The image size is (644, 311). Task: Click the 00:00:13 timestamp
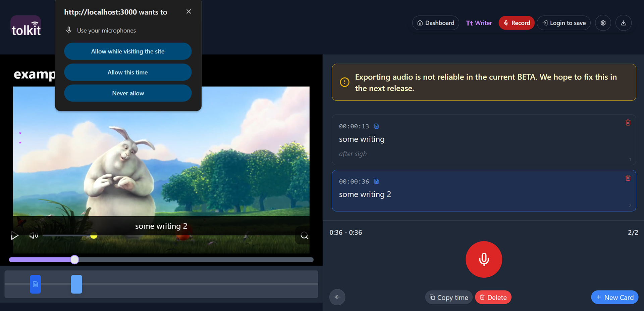(x=354, y=126)
